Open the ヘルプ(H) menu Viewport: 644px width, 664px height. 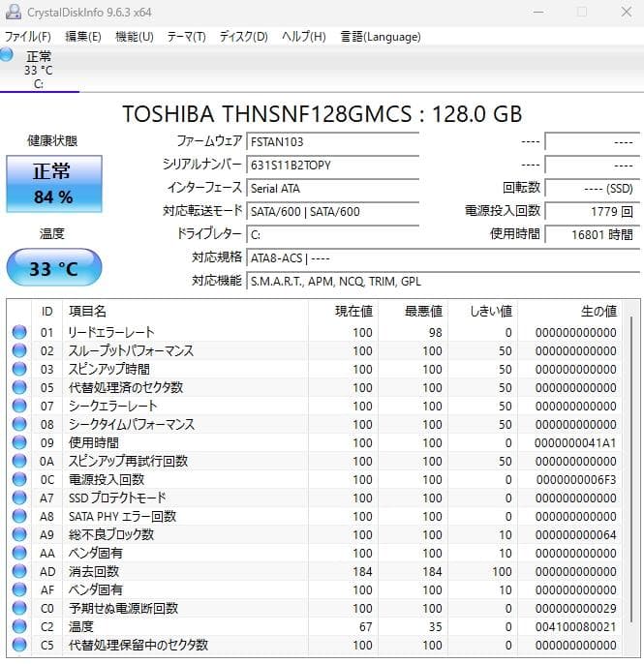pyautogui.click(x=304, y=37)
